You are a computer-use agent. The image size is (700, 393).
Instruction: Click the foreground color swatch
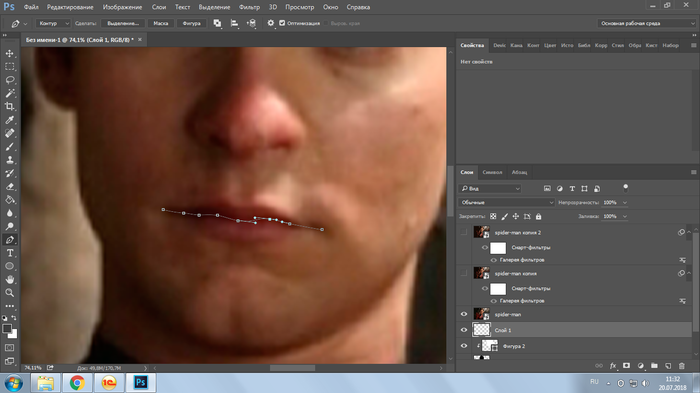click(x=7, y=329)
